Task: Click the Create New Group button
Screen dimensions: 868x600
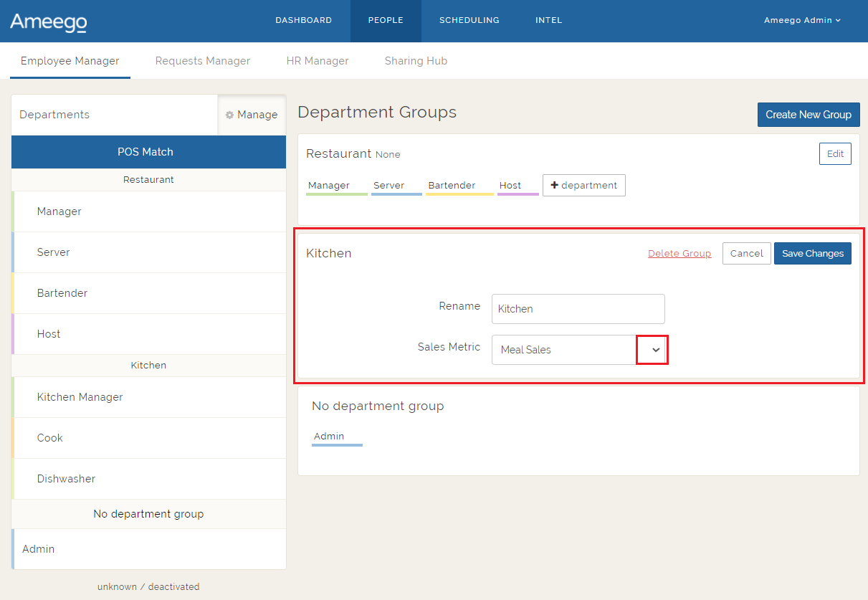Action: tap(809, 114)
